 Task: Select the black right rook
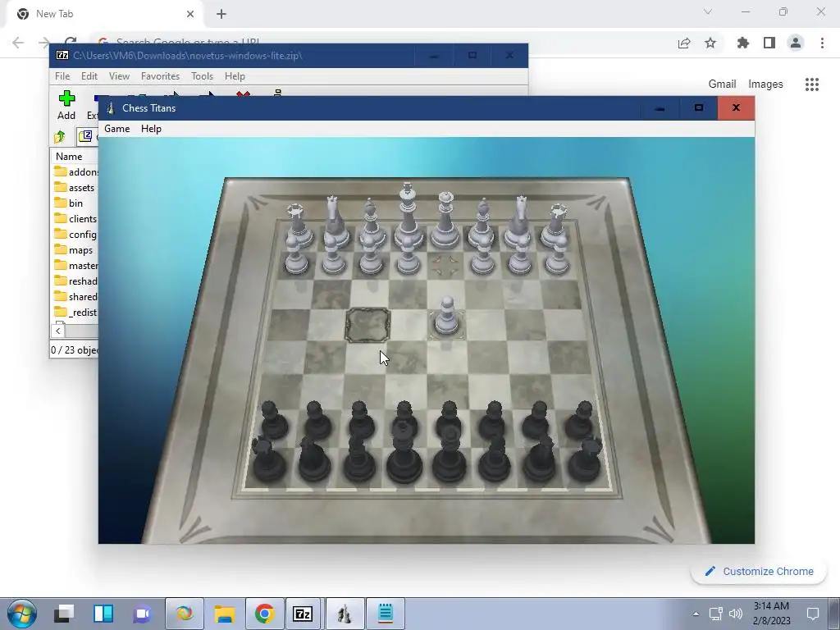point(585,461)
